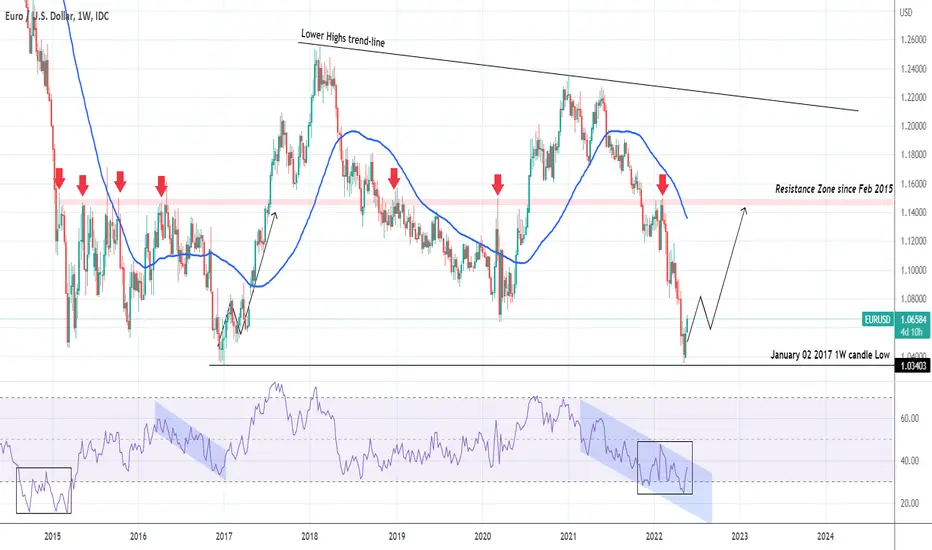This screenshot has height=550, width=932.
Task: Click the 'January 02 2017 1W candle Low' label
Action: [x=830, y=355]
